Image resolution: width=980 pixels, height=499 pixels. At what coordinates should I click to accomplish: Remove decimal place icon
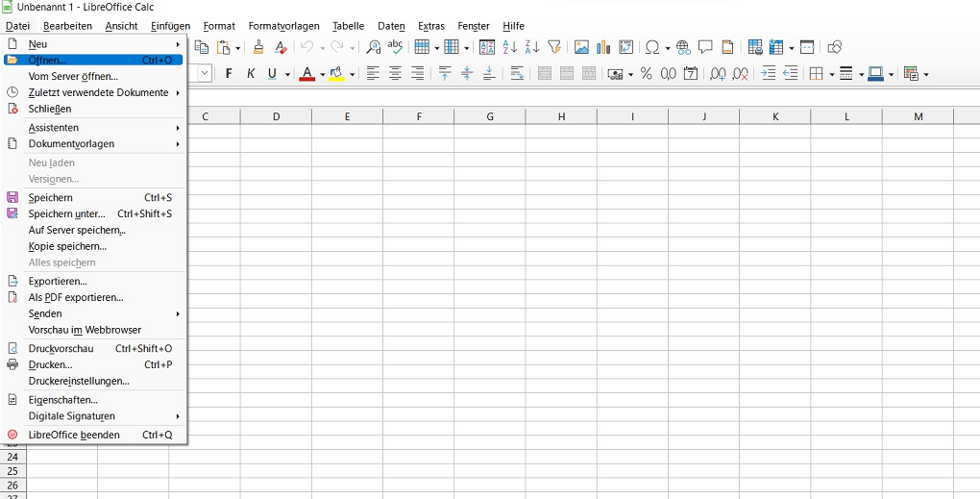740,74
